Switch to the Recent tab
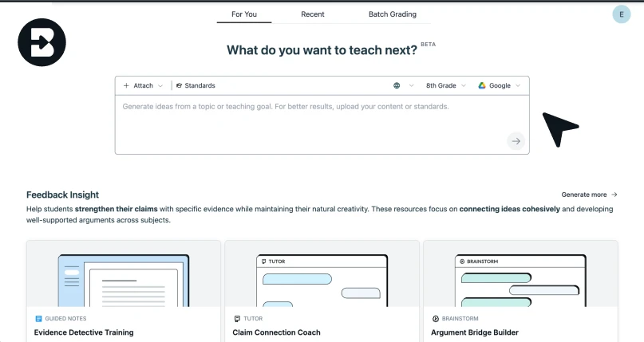This screenshot has height=342, width=644. pyautogui.click(x=313, y=14)
